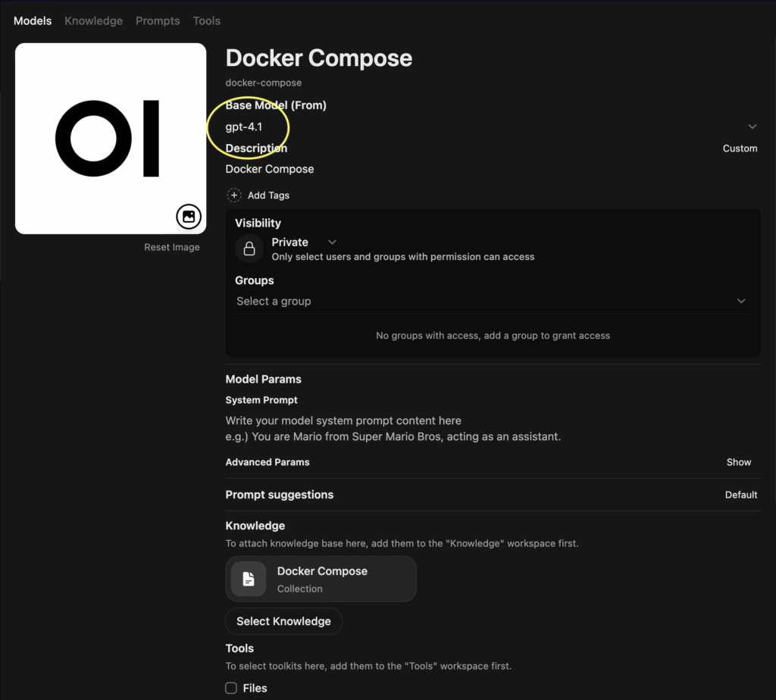Open the Tools tab
This screenshot has height=700, width=776.
[206, 20]
